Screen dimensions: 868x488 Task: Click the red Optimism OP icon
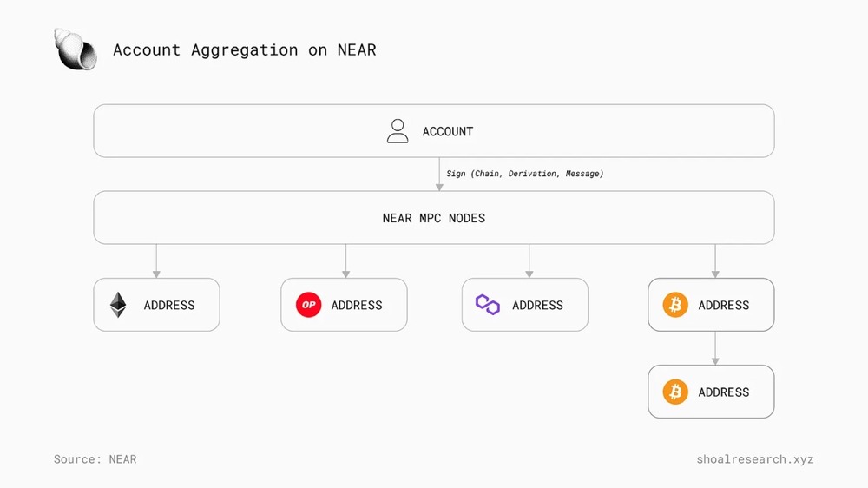(x=308, y=305)
